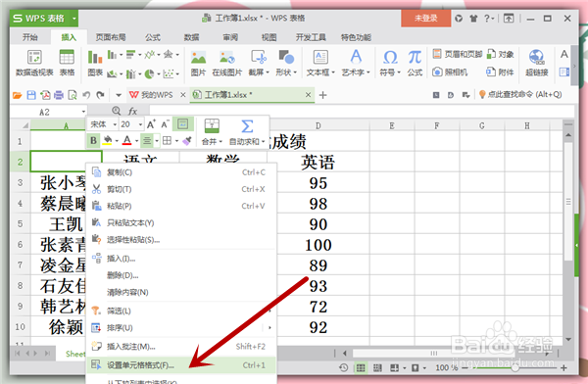
Task: Expand the WPS 表格 application menu arrow
Action: tap(74, 19)
